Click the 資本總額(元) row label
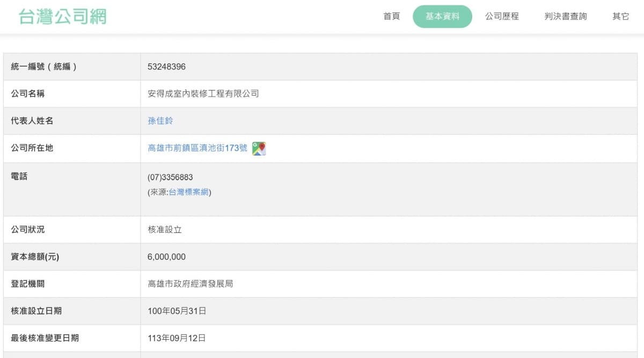Screen dimensions: 644x358 click(35, 257)
